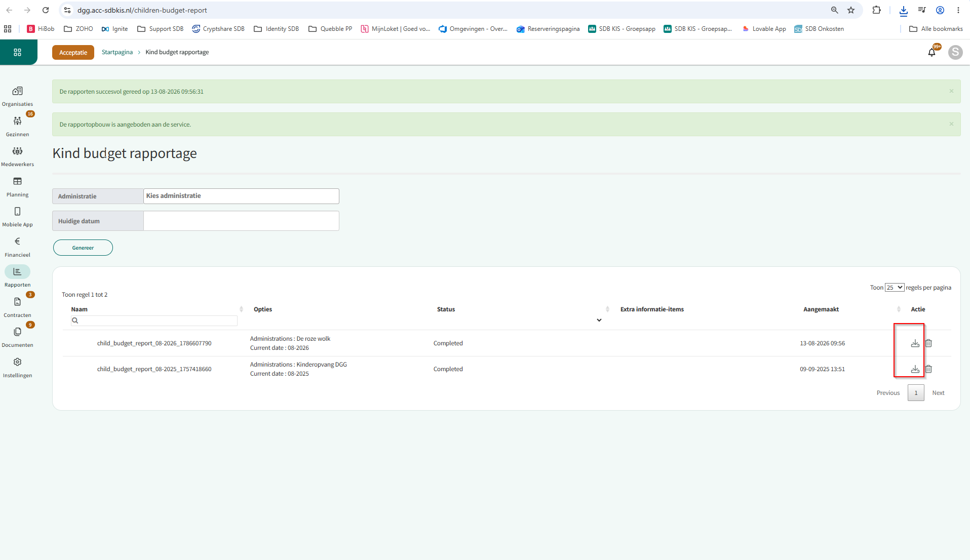Select the 'Kind budget rapportage' breadcrumb text
This screenshot has height=560, width=970.
pyautogui.click(x=177, y=52)
